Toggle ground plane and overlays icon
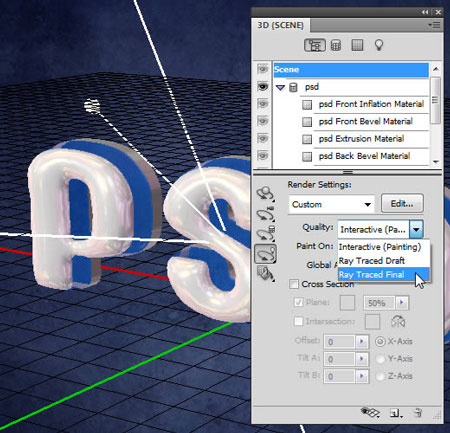This screenshot has height=433, width=450. (371, 413)
